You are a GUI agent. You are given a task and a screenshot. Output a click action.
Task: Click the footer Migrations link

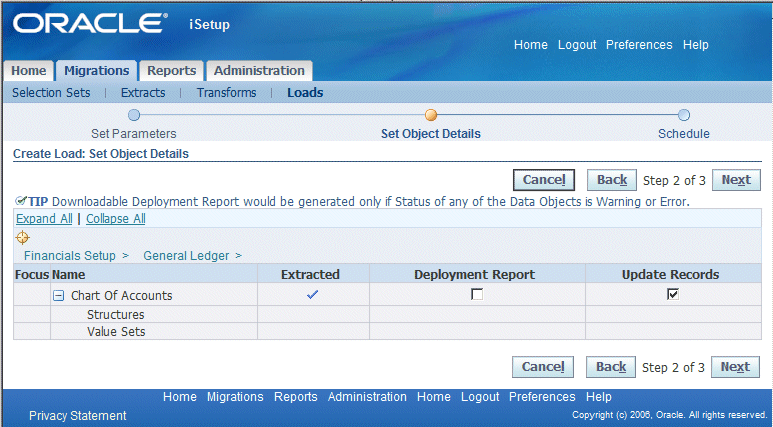[x=235, y=397]
